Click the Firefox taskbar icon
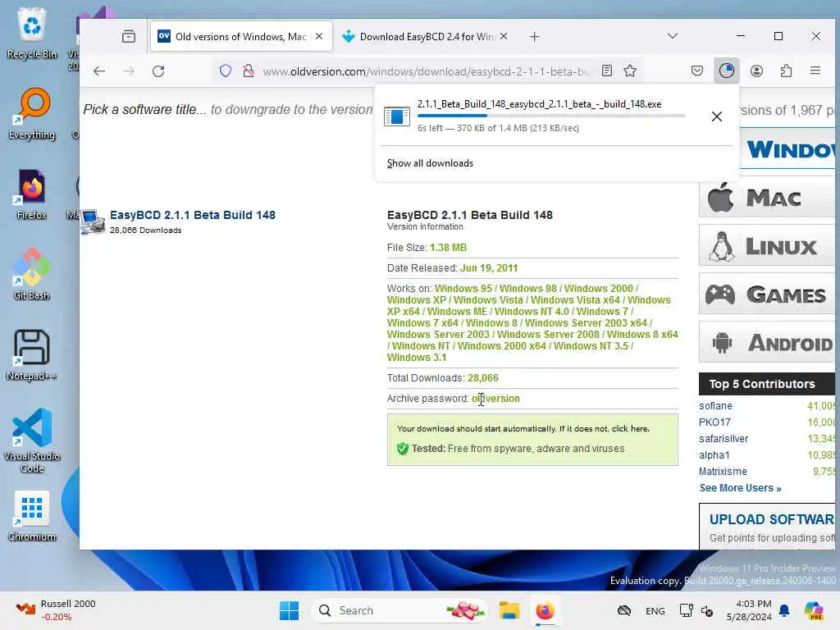The image size is (840, 630). pos(545,610)
